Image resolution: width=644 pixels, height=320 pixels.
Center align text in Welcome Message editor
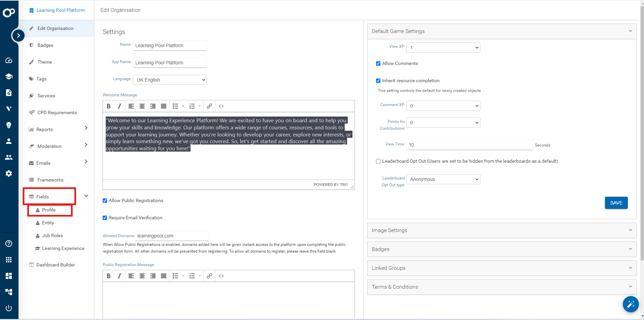tap(142, 106)
